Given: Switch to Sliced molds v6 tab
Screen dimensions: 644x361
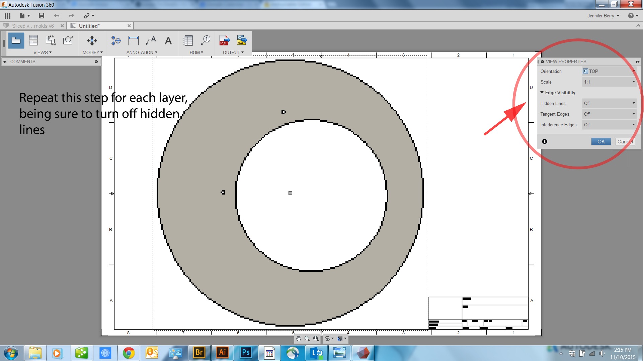Looking at the screenshot, I should pos(33,26).
